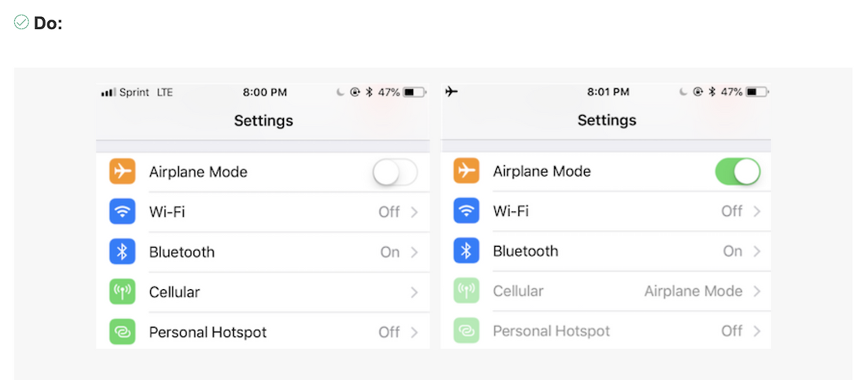868x380 pixels.
Task: Tap the blue Wi-Fi icon in left screen
Action: pos(122,212)
